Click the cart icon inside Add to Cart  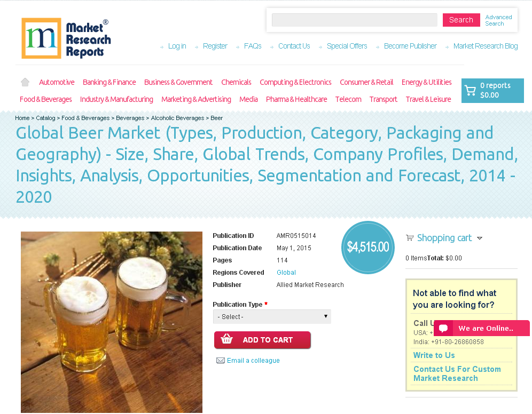pyautogui.click(x=226, y=340)
